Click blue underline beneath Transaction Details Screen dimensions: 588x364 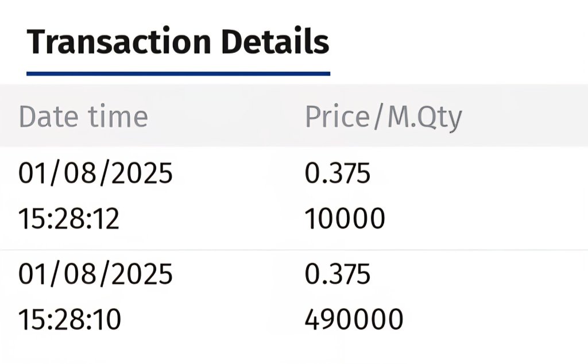click(178, 74)
